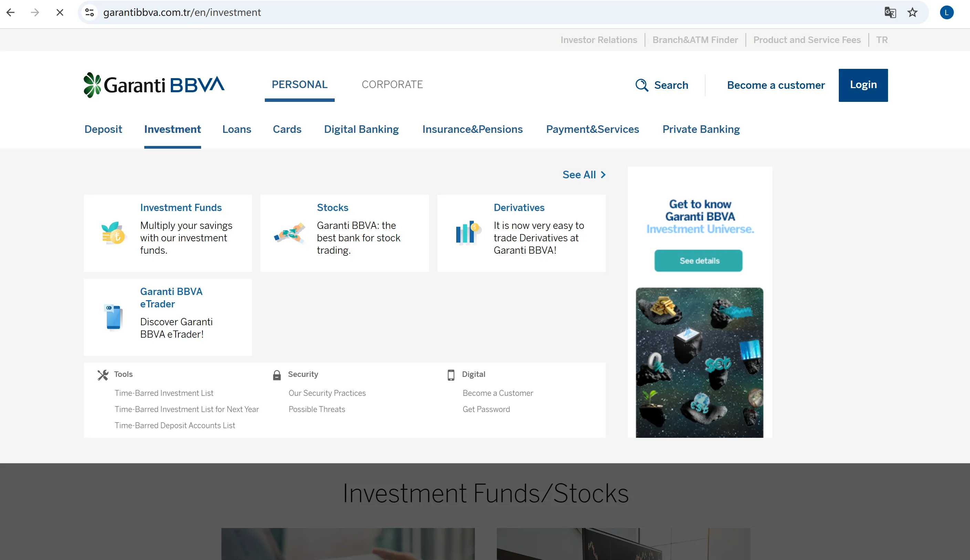Click the Stocks handshake icon

tap(290, 233)
